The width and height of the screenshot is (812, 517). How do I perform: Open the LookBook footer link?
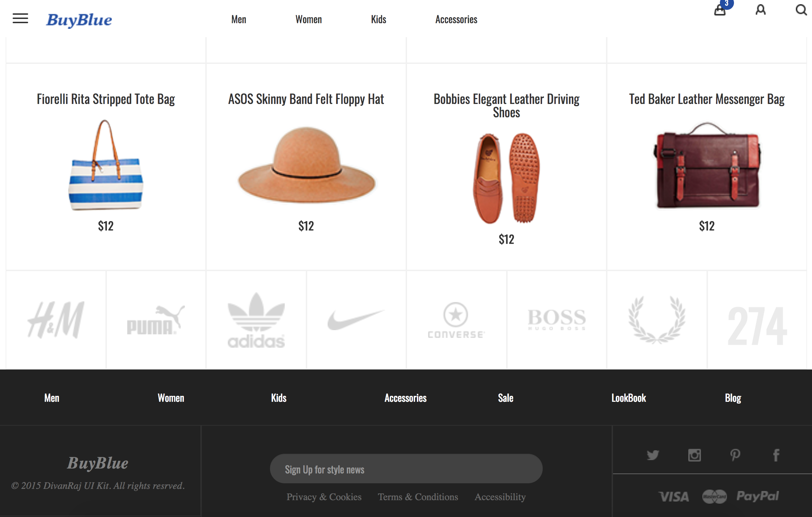click(x=629, y=398)
